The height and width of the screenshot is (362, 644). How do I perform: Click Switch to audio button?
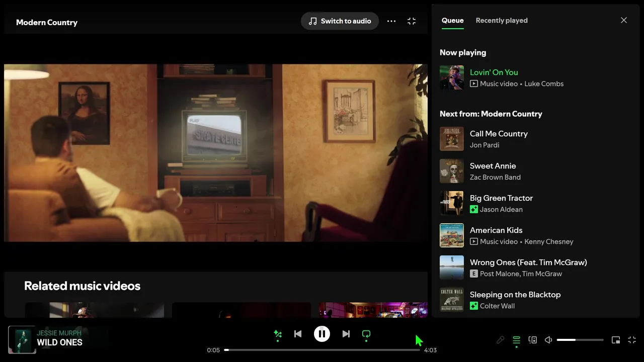(340, 21)
